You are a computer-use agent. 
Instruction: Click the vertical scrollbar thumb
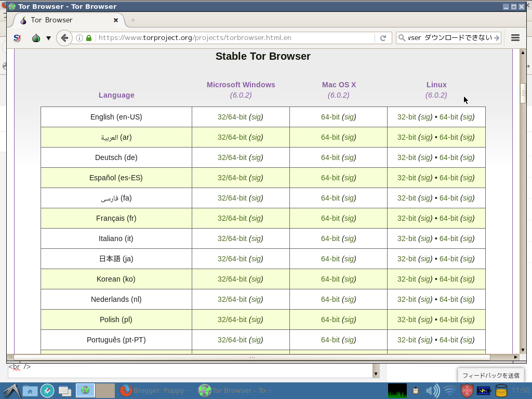point(523,93)
